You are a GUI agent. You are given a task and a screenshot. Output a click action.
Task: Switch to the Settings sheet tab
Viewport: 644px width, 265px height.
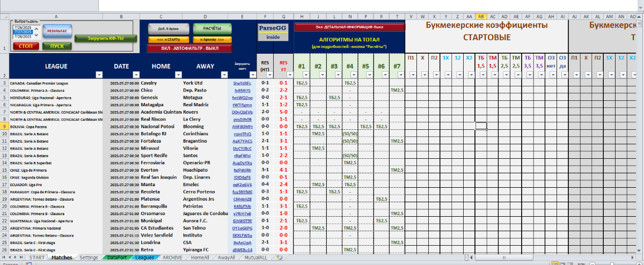click(89, 258)
